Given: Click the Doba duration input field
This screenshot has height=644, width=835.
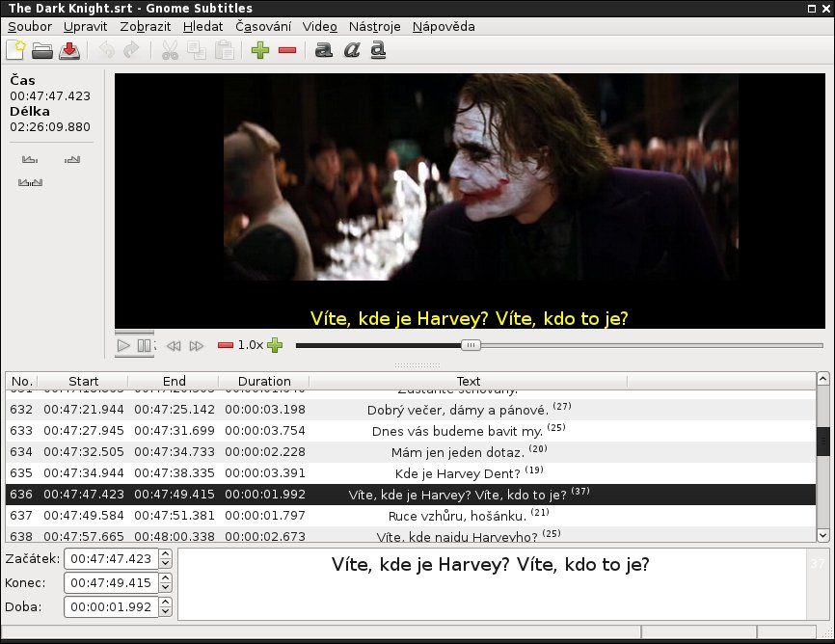Looking at the screenshot, I should point(111,606).
